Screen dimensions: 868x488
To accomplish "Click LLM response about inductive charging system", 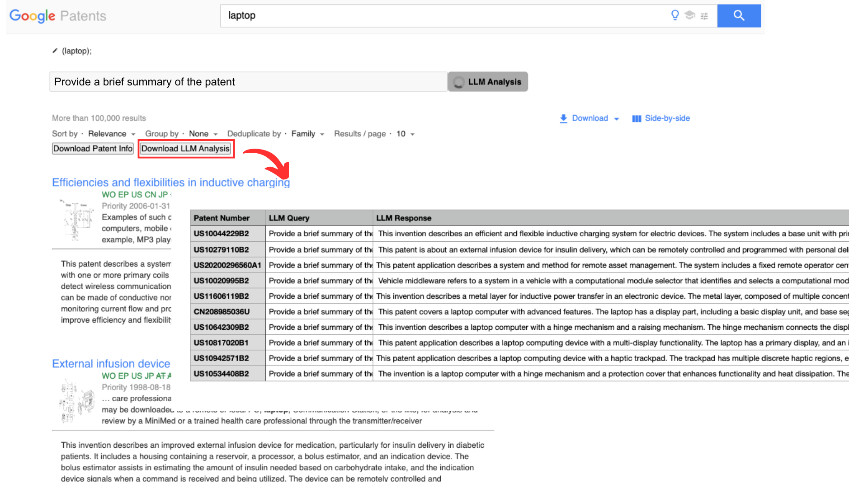I will [611, 234].
